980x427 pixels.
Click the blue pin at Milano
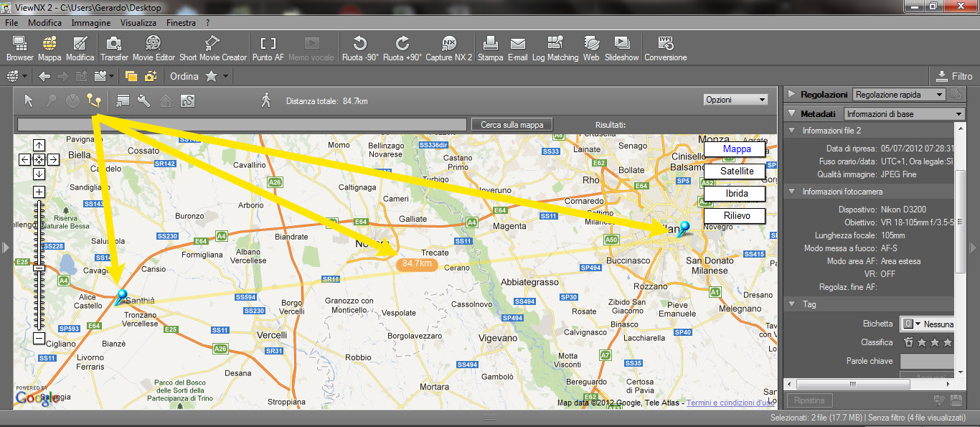click(683, 229)
